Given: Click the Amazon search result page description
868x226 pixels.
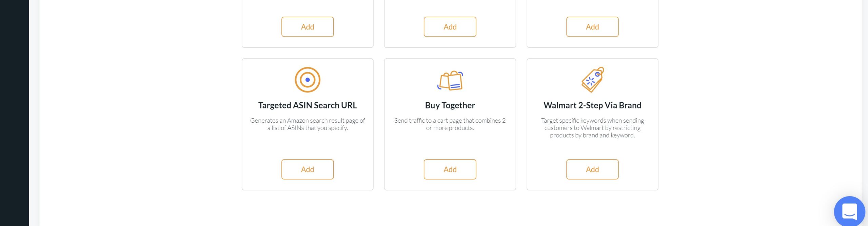Looking at the screenshot, I should click(307, 124).
